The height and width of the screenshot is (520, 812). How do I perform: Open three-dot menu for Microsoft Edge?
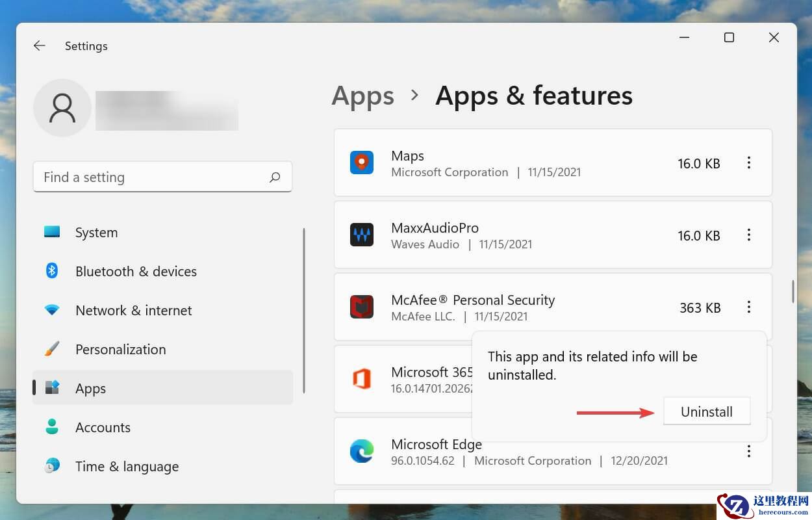749,451
